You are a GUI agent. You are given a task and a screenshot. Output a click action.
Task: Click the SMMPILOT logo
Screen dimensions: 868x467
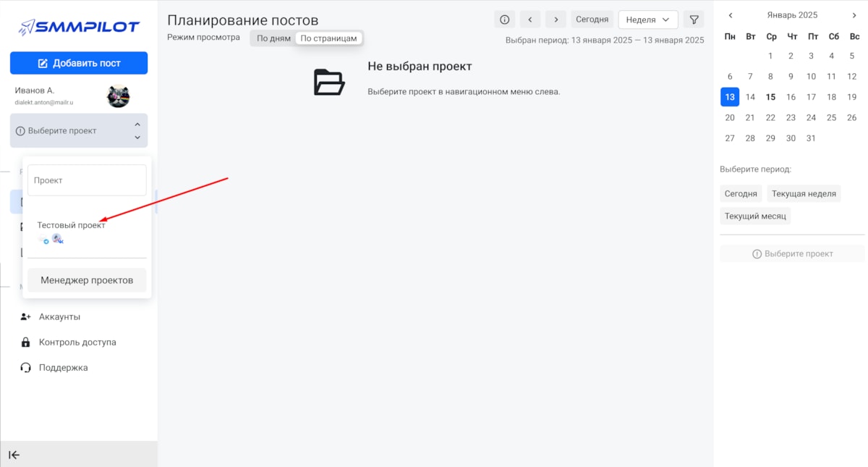[x=79, y=27]
